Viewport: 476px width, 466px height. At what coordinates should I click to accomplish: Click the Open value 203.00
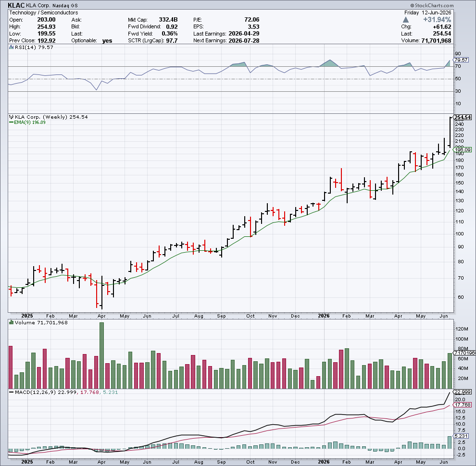point(46,20)
